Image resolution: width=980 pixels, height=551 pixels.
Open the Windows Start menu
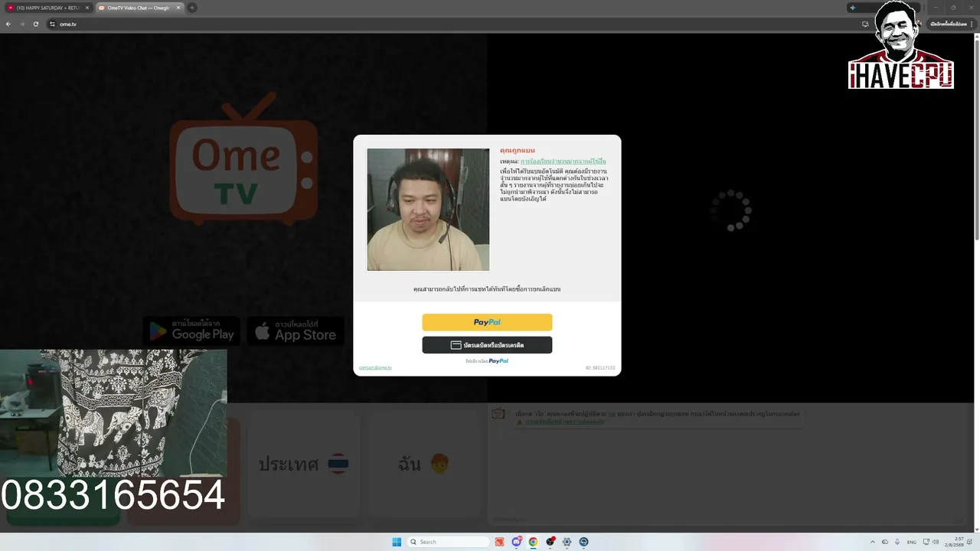tap(397, 542)
